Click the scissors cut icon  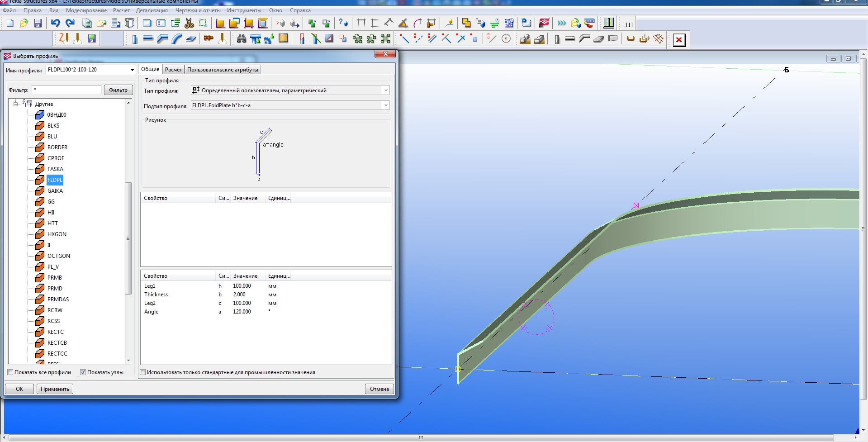tap(189, 23)
